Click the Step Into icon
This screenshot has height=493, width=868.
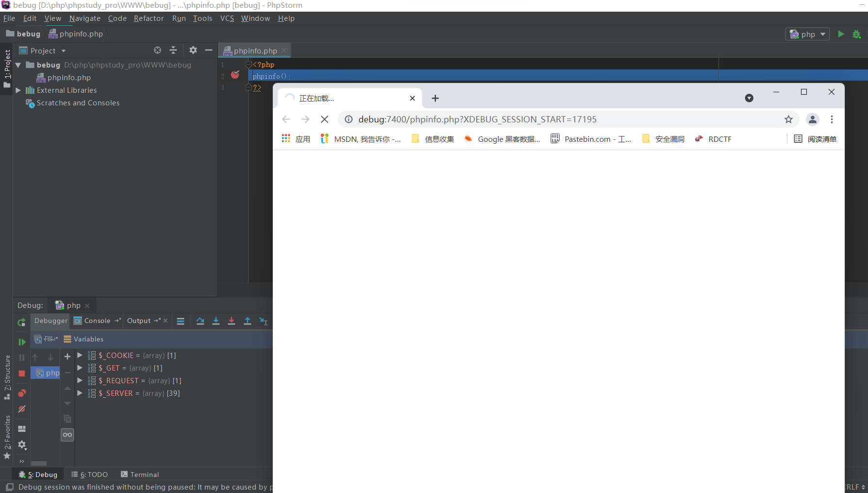216,321
